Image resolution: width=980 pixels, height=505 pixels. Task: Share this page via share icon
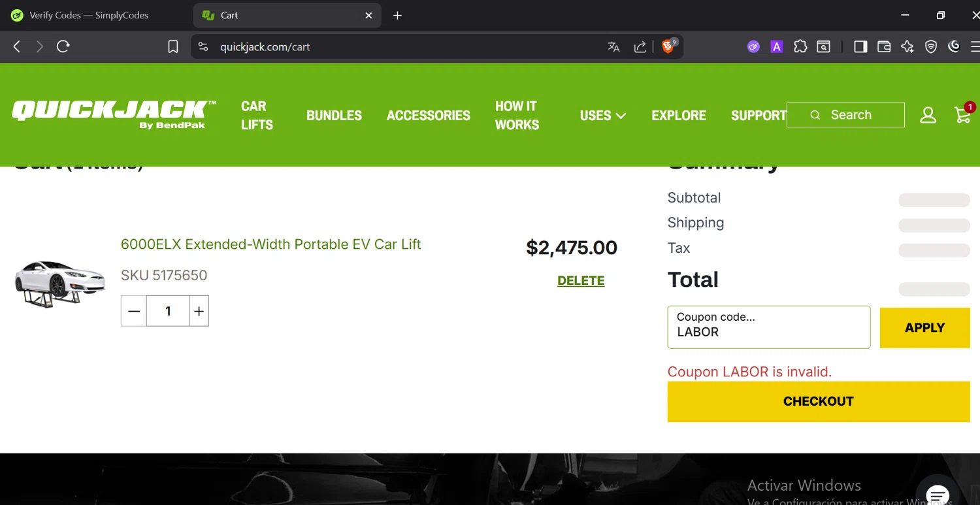coord(640,46)
